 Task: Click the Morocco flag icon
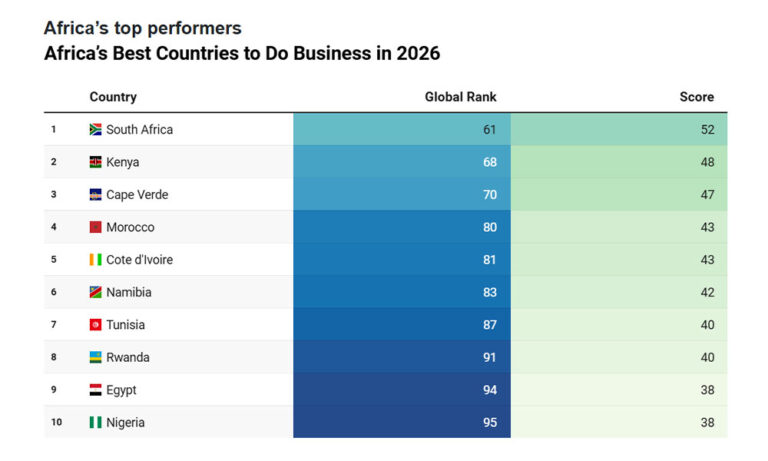tap(96, 227)
